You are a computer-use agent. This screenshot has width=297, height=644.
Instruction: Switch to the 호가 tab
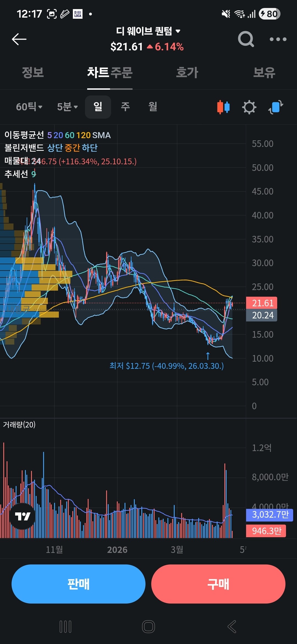tap(187, 72)
